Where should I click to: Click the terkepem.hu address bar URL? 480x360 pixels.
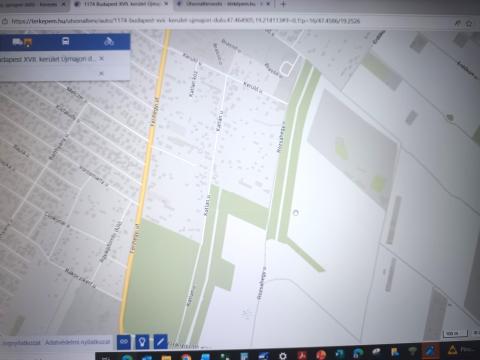pos(185,21)
